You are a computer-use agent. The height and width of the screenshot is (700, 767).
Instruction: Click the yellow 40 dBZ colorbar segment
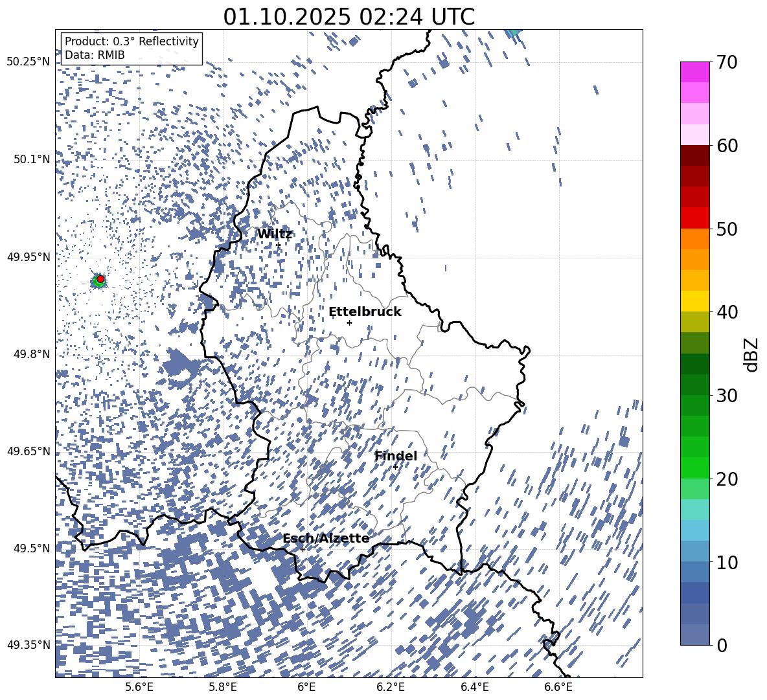695,301
